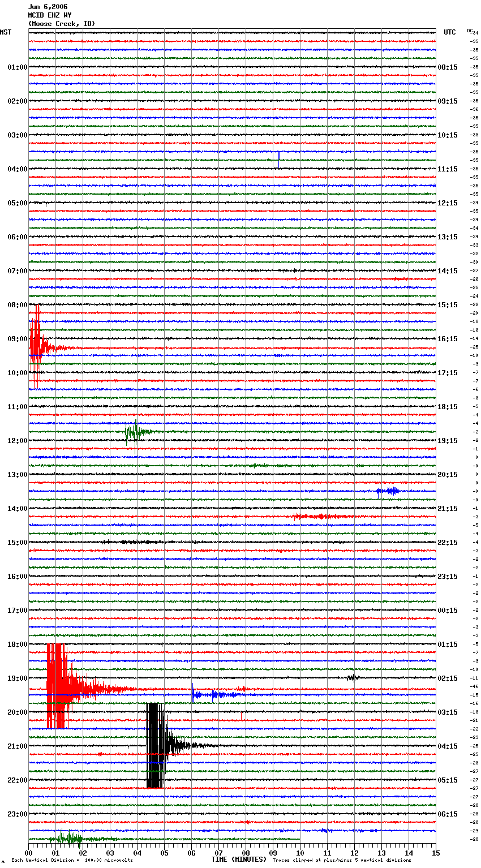Image resolution: width=481 pixels, height=868 pixels.
Task: Click the MST time label '23:00'
Action: [18, 814]
